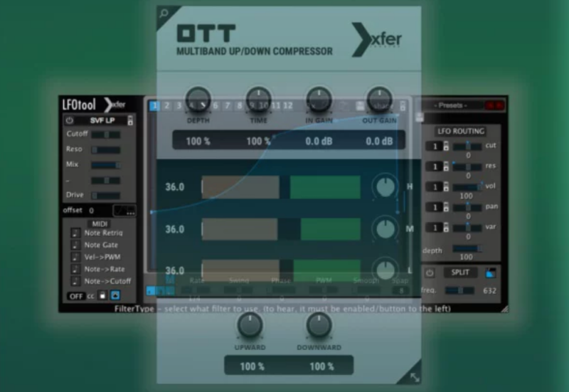Toggle the Vel->PWM icon
The image size is (569, 392).
[75, 257]
